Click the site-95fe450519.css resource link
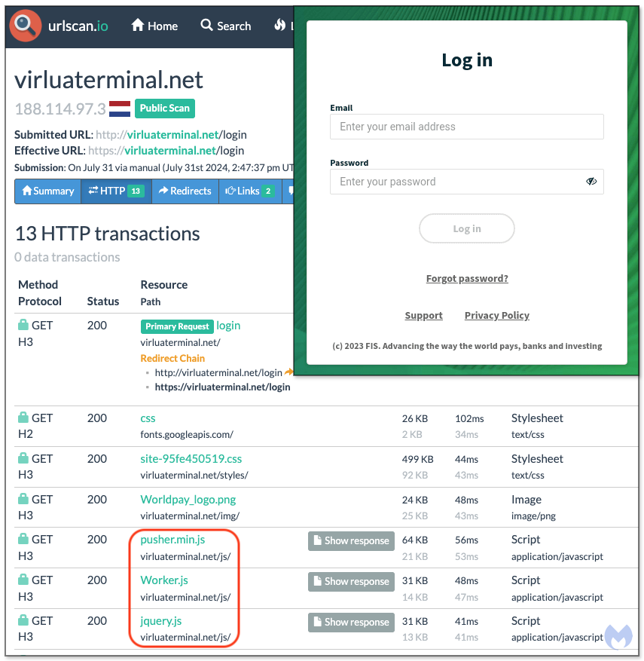The width and height of the screenshot is (644, 661). [x=191, y=458]
